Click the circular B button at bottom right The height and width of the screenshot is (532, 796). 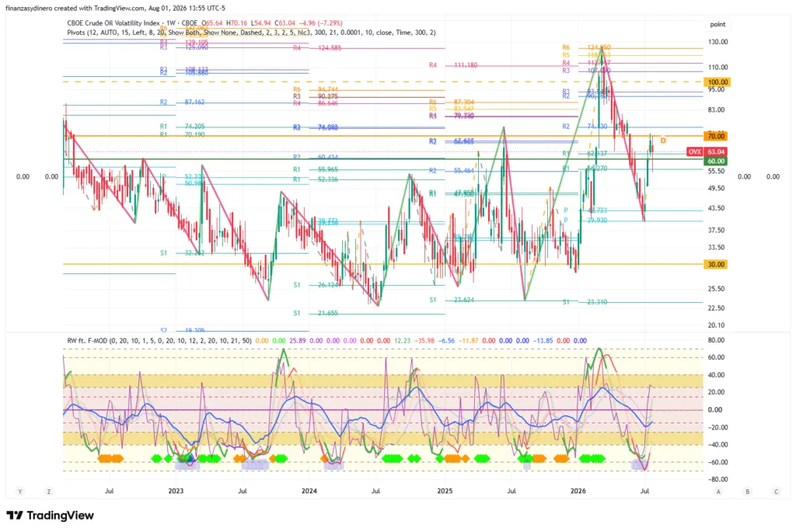tap(747, 492)
